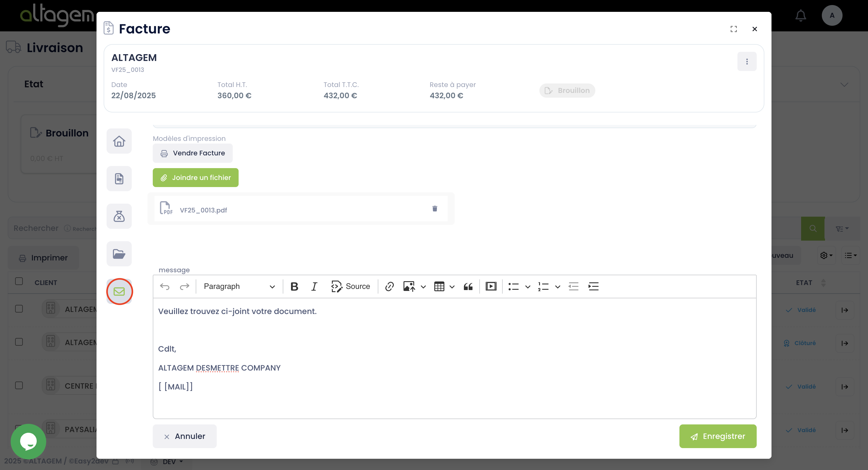Open the three-dots invoice options menu
The image size is (868, 470).
(747, 61)
